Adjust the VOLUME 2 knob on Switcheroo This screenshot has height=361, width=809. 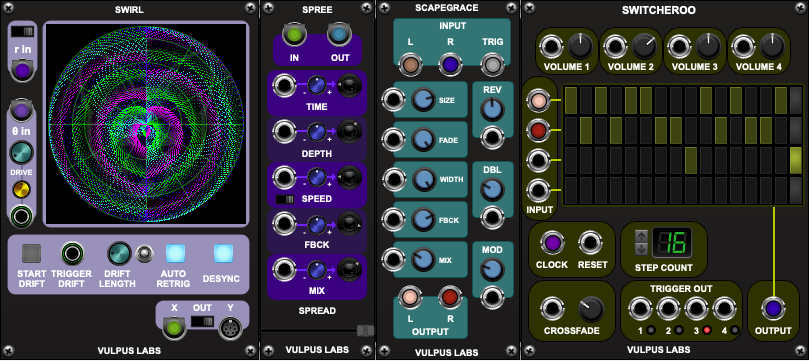pos(644,47)
